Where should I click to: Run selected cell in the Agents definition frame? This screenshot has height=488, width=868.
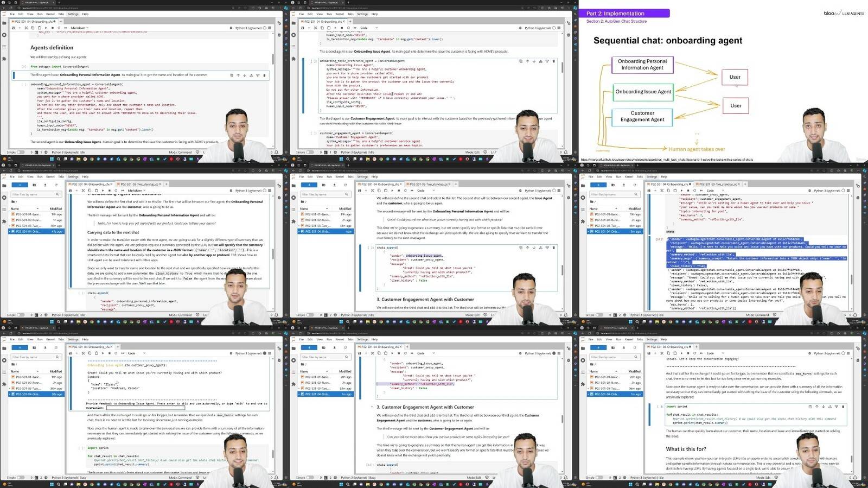point(46,28)
